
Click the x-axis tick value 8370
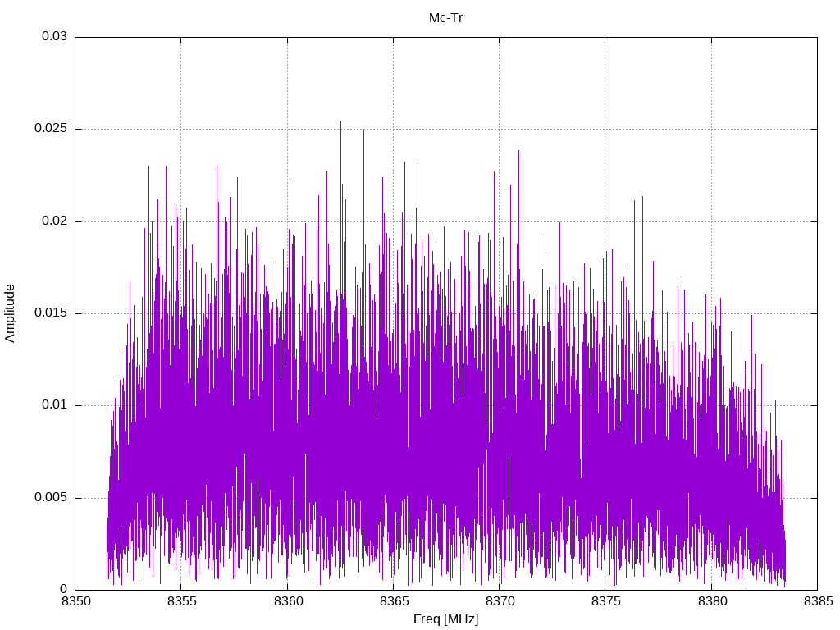coord(500,601)
